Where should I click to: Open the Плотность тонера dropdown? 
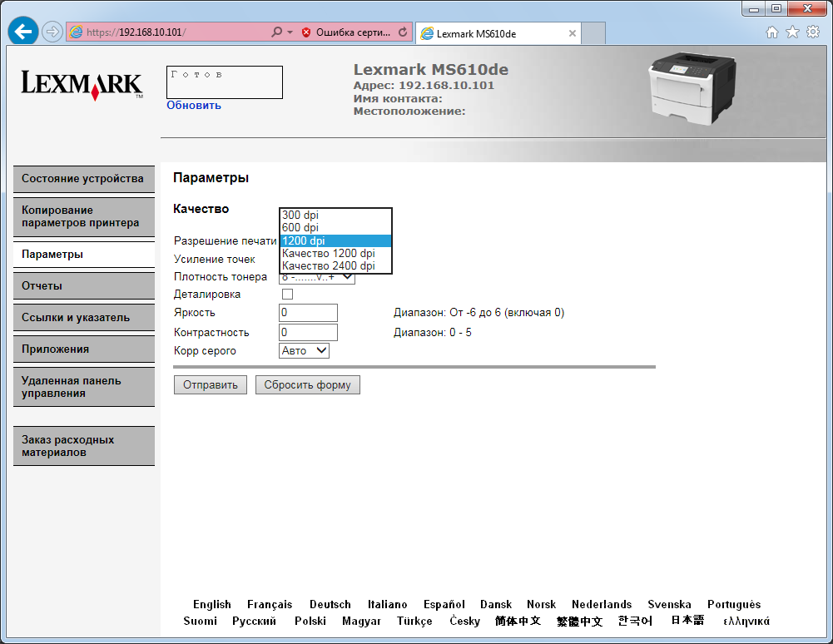[316, 278]
